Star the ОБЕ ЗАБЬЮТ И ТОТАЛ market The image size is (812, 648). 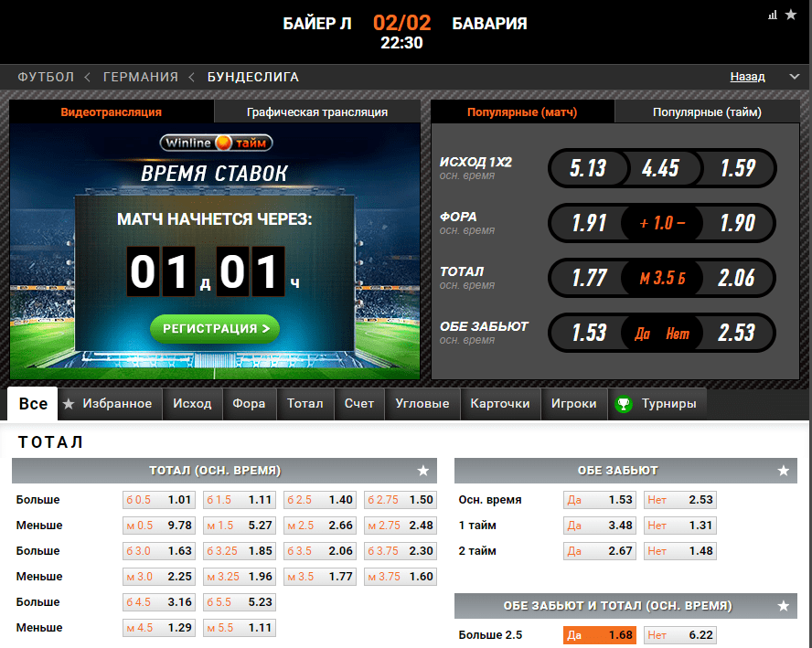pos(783,606)
